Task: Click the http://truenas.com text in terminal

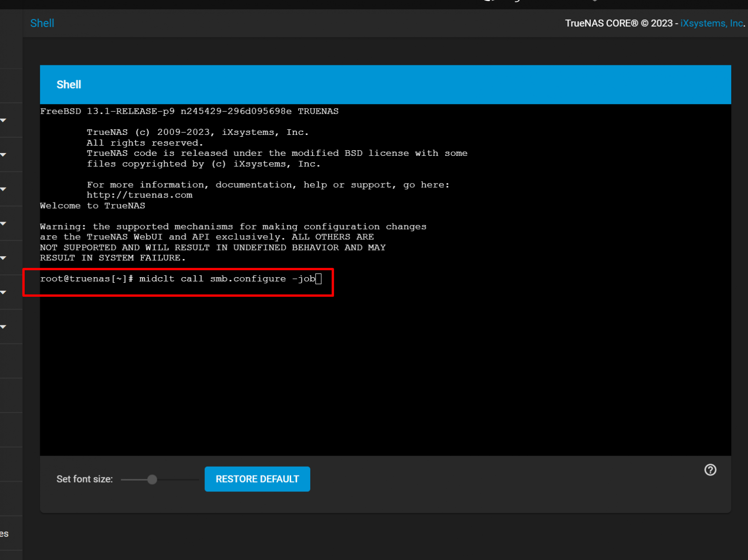Action: [140, 195]
